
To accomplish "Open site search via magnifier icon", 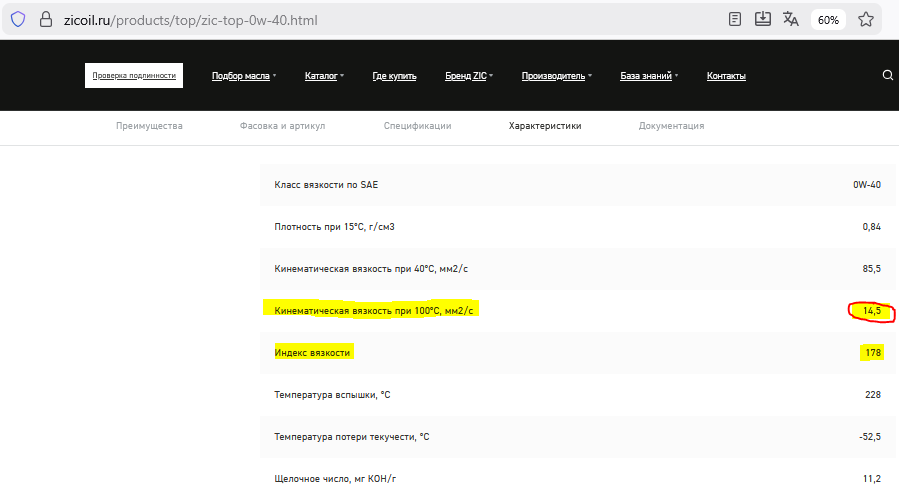I will pos(888,75).
